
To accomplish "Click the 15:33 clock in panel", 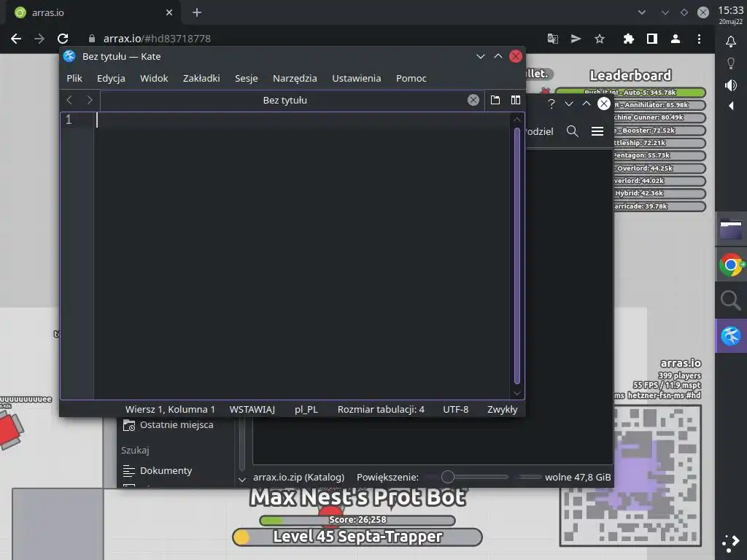I will tap(731, 10).
